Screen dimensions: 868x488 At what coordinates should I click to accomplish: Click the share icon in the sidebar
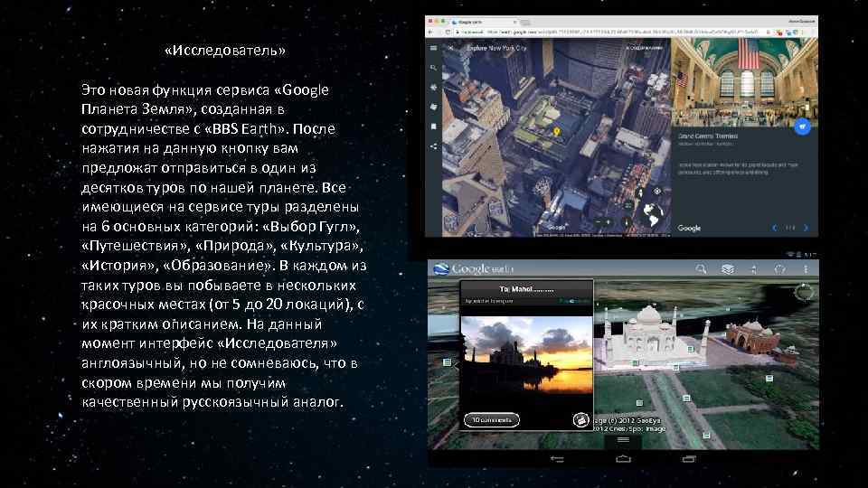click(433, 146)
